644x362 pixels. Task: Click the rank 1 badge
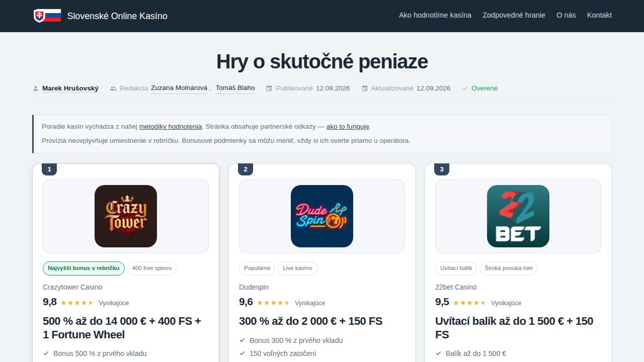[x=49, y=169]
